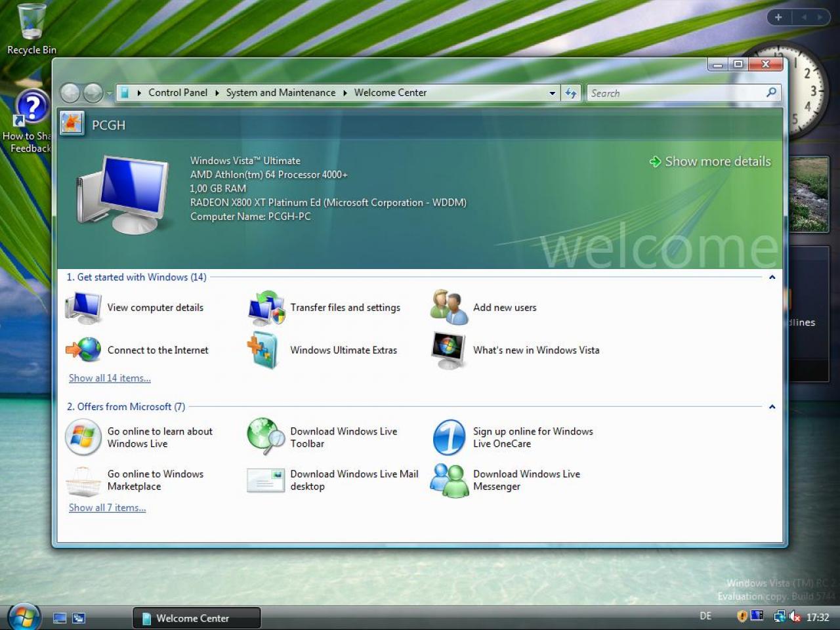The image size is (840, 630).
Task: Click the large computer icon in header
Action: tap(121, 194)
